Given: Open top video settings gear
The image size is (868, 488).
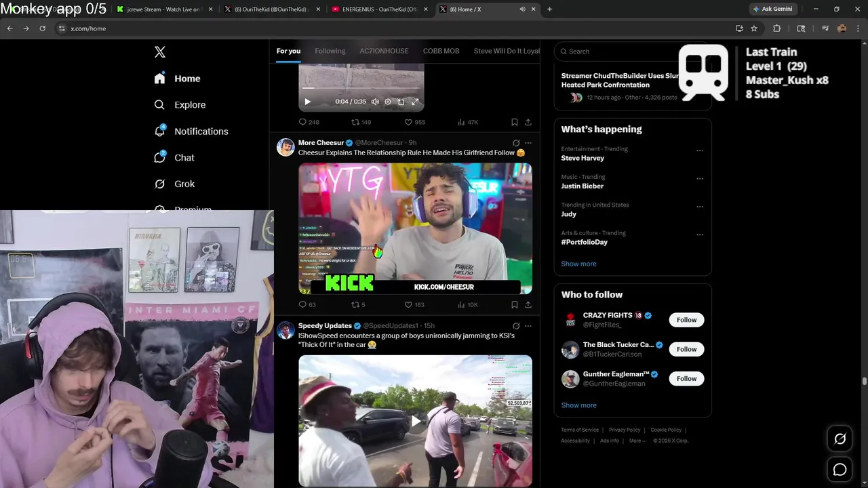Looking at the screenshot, I should [x=388, y=102].
